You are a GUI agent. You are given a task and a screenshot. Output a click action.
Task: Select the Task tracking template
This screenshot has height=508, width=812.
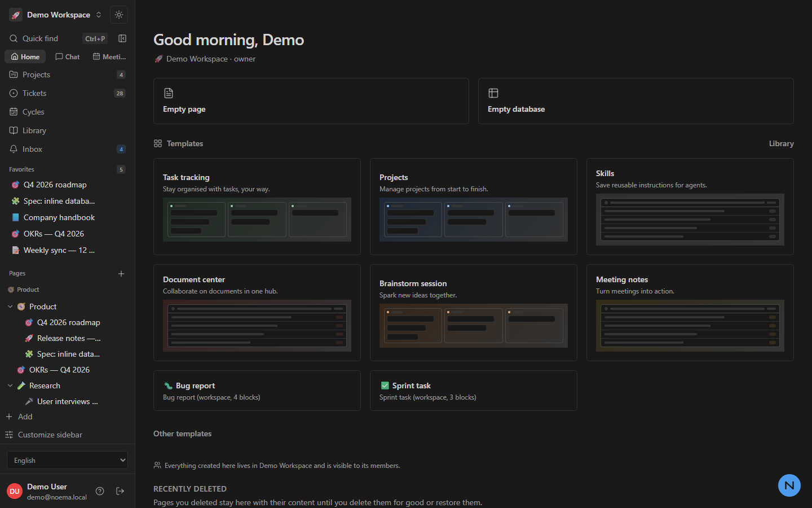click(x=257, y=207)
